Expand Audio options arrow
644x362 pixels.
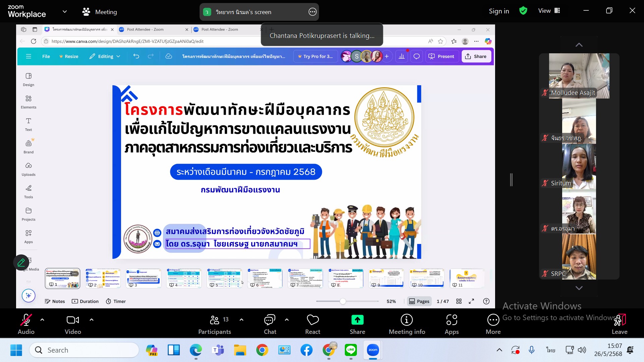coord(42,320)
